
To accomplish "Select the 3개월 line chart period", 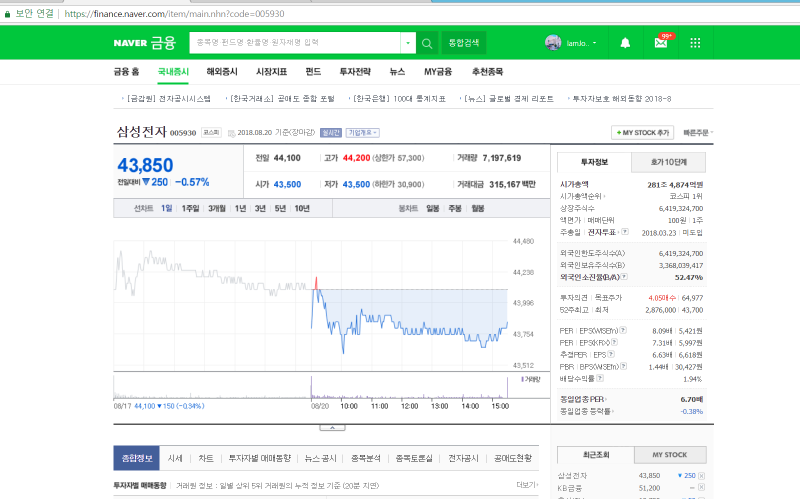I will click(217, 208).
